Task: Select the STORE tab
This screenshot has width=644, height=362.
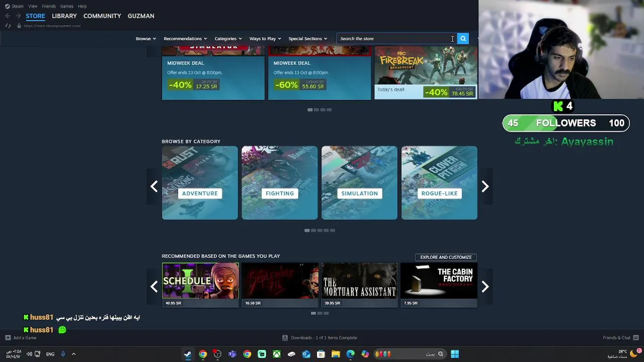Action: coord(35,16)
